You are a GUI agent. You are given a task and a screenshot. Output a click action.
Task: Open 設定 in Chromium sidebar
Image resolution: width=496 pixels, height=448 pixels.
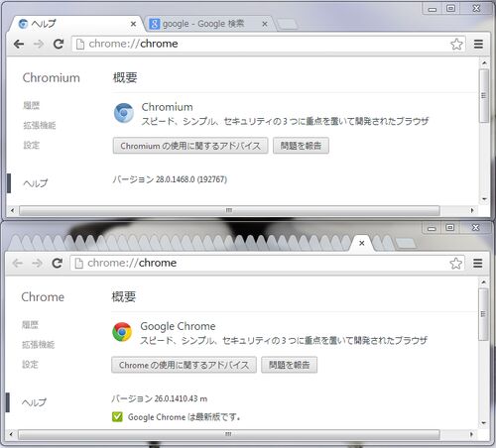click(32, 145)
